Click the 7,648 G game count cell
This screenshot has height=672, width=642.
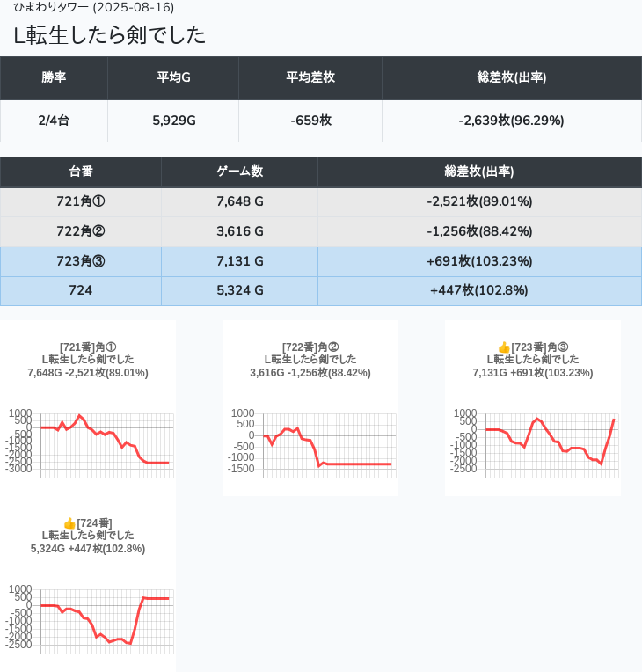(239, 201)
